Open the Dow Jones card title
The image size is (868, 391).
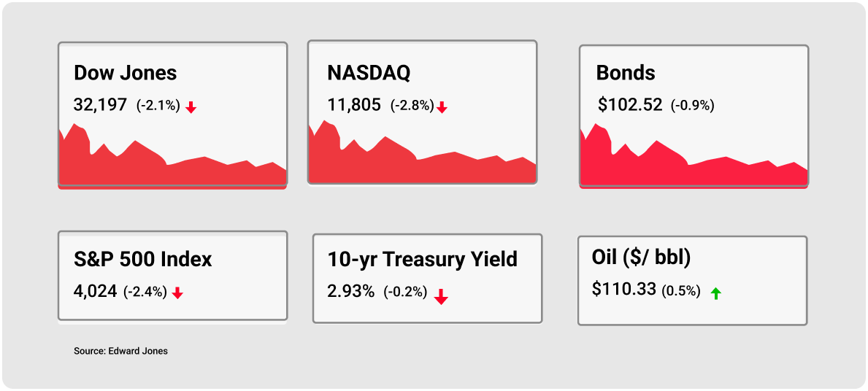click(125, 73)
